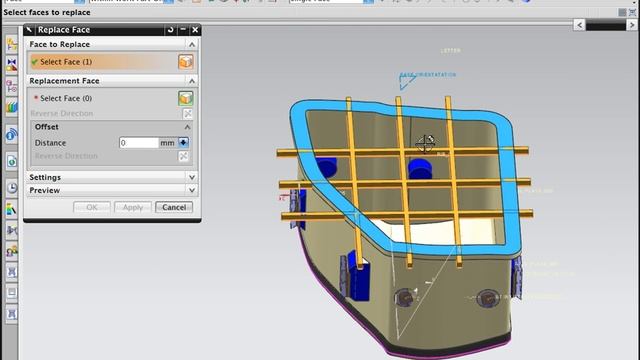Open the Distance value options dropdown arrow
Screen dimensions: 640x360
tap(183, 142)
